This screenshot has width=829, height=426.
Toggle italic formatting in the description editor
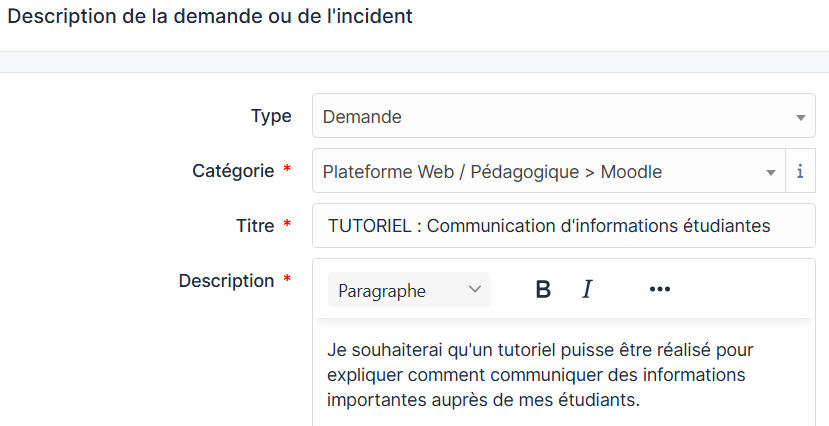[x=587, y=289]
